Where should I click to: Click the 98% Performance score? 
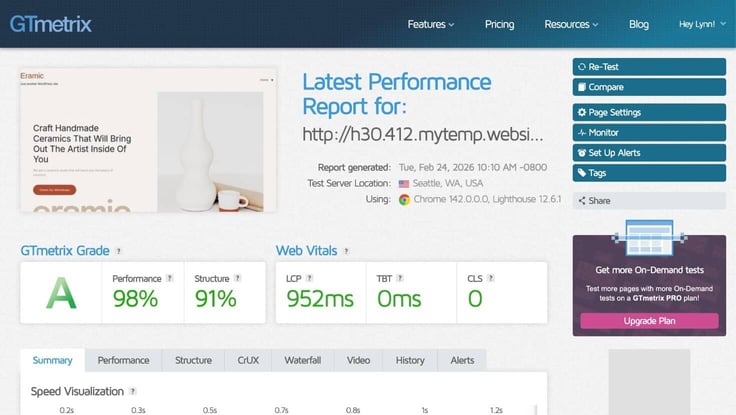[135, 299]
